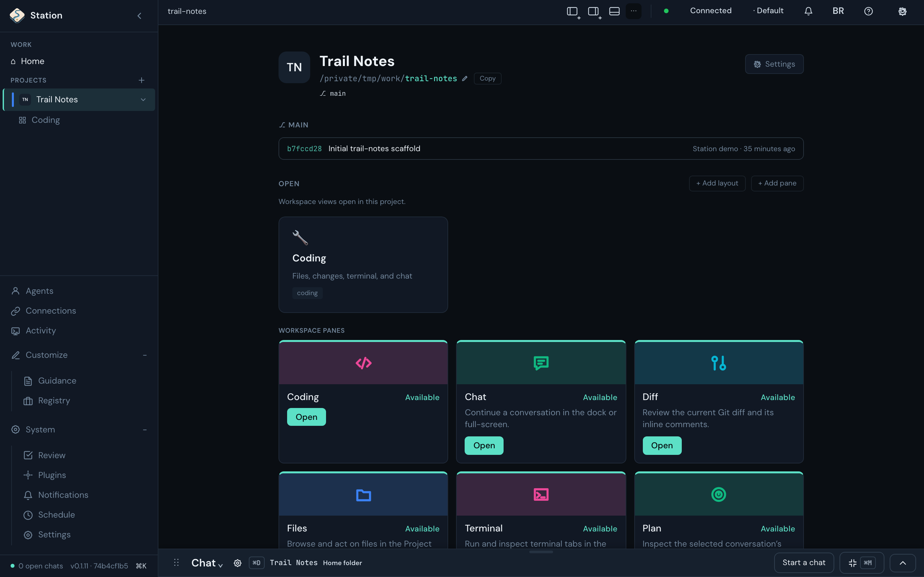Click Add layout button

click(717, 184)
